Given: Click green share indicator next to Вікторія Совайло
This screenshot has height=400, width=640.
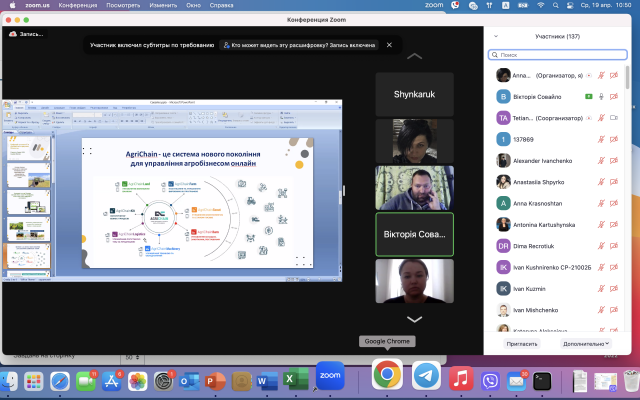Looking at the screenshot, I should point(589,97).
